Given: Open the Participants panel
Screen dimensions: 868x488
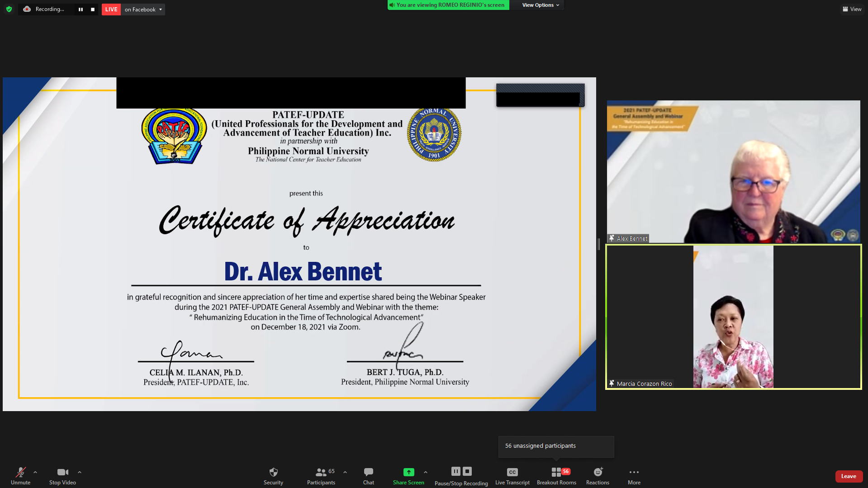Looking at the screenshot, I should tap(321, 476).
